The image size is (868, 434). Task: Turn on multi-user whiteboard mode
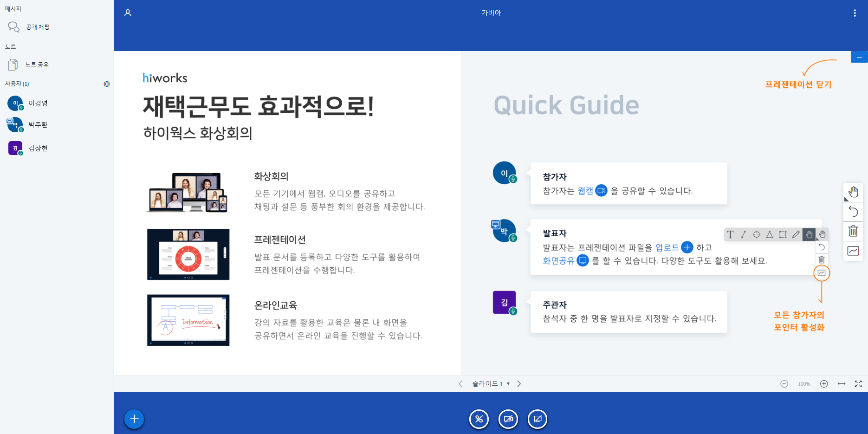(x=853, y=251)
